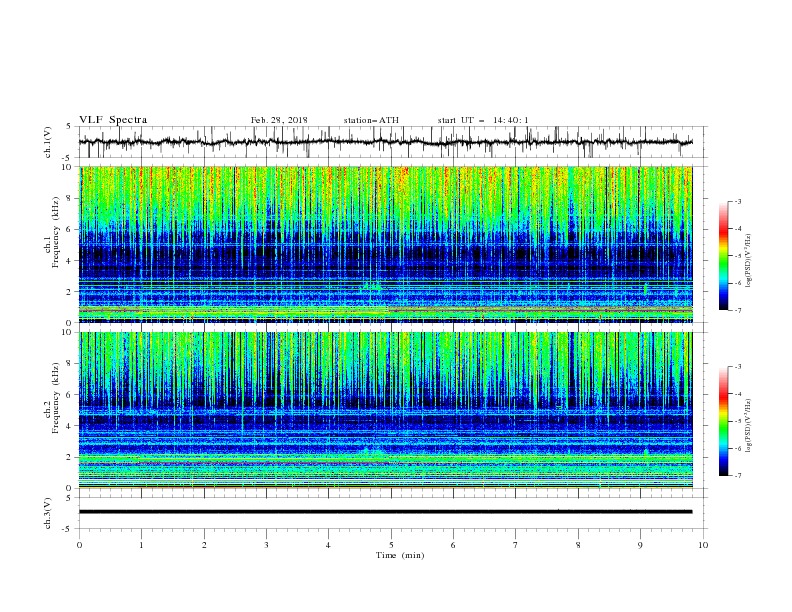
Task: Click the "8" frequency tick of ch.1 spectrogram
Action: pyautogui.click(x=71, y=198)
